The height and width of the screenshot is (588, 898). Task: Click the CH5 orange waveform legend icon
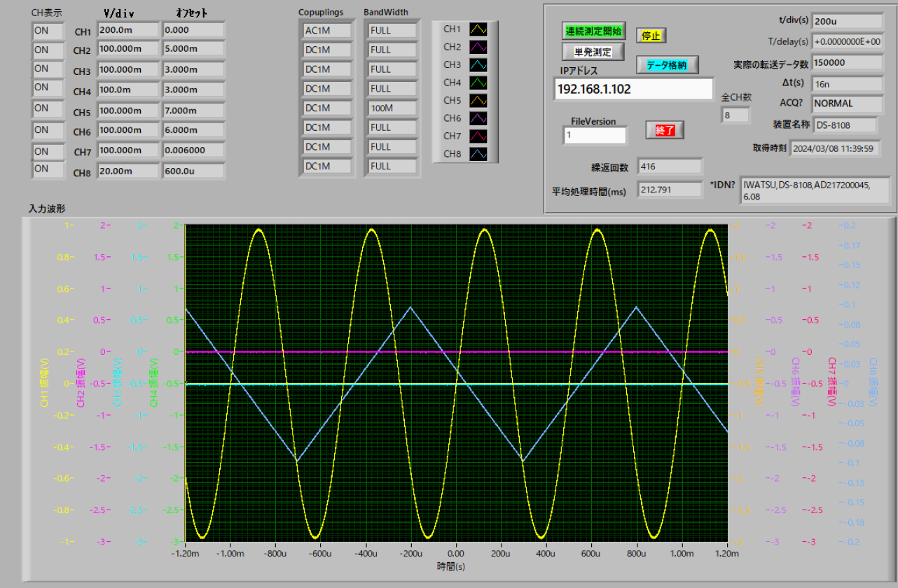478,101
